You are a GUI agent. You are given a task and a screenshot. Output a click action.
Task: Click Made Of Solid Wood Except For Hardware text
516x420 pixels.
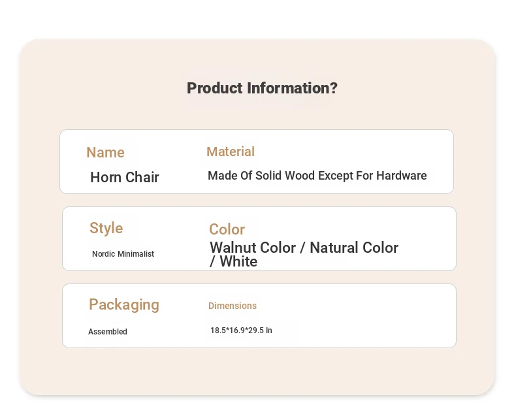[x=317, y=176]
